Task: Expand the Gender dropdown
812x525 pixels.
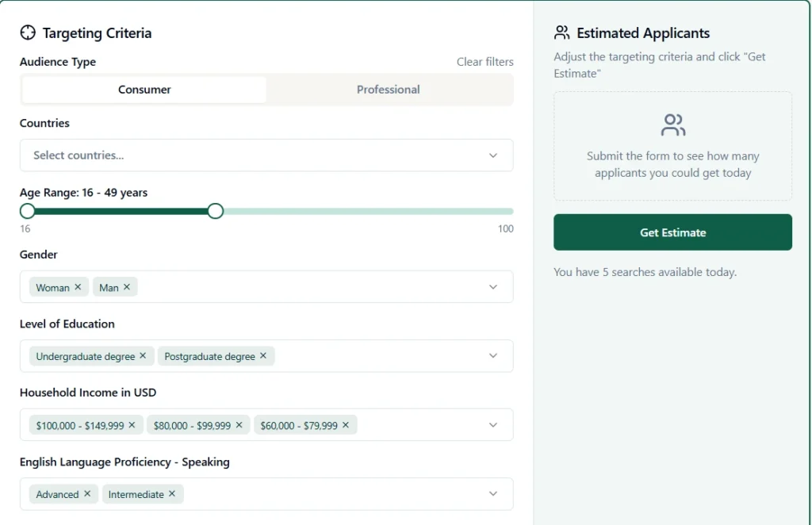Action: (x=492, y=286)
